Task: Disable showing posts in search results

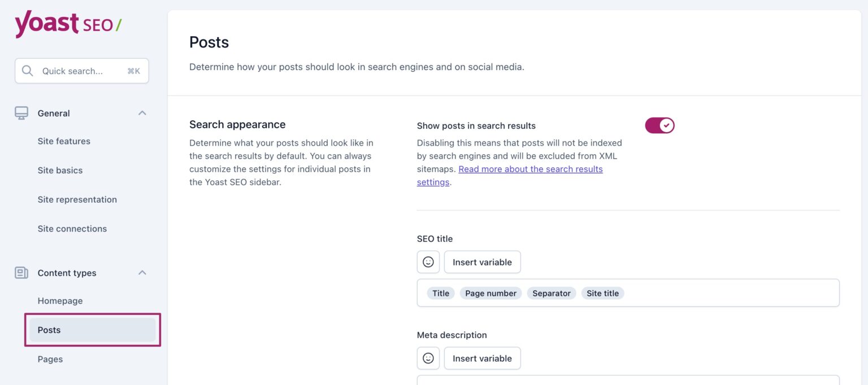Action: (659, 125)
